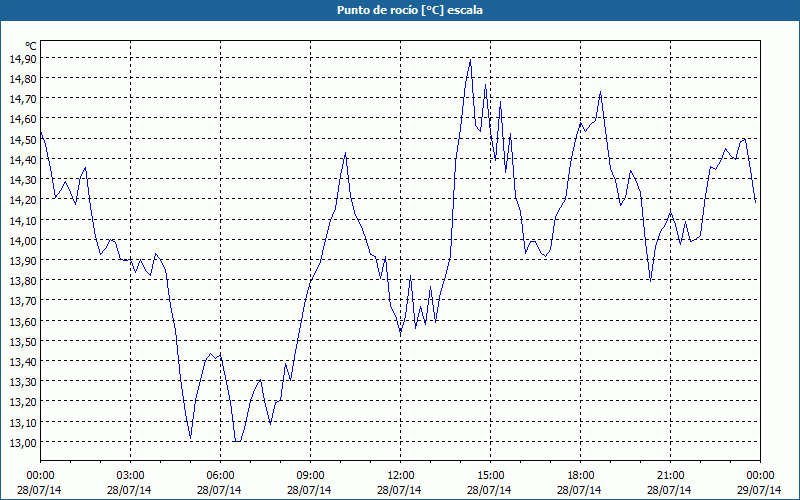
Task: Select the 12:00 time label
Action: point(401,476)
